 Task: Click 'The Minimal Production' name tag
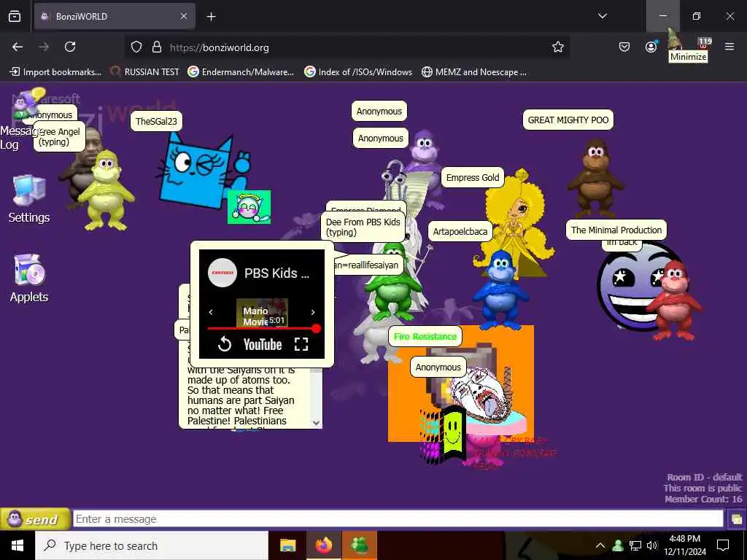[x=616, y=230]
